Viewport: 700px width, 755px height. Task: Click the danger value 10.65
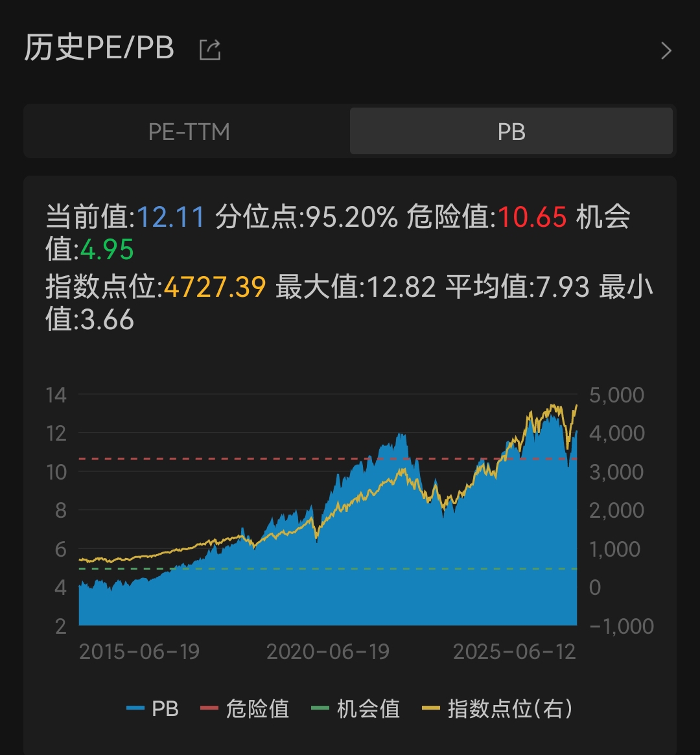[x=532, y=216]
